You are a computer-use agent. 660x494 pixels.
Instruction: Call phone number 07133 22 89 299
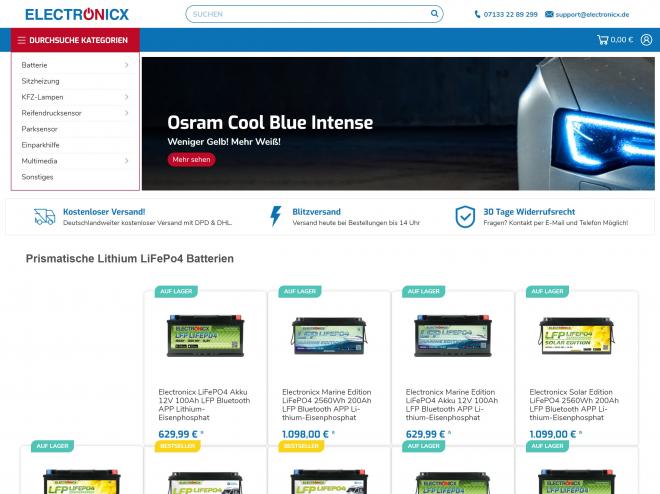pos(511,14)
